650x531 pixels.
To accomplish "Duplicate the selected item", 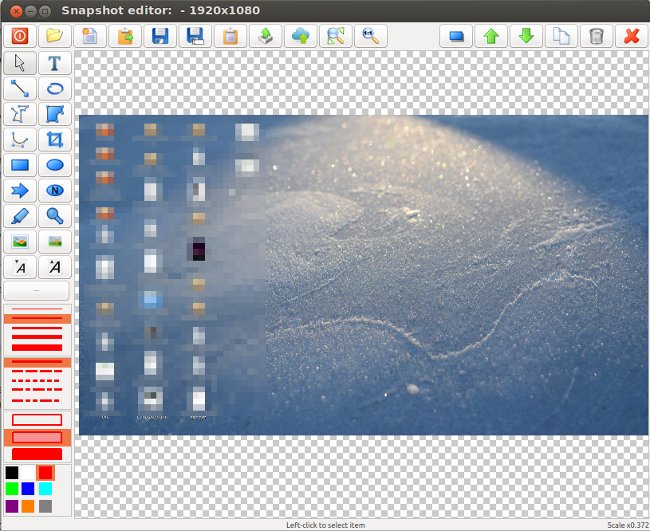I will 561,36.
